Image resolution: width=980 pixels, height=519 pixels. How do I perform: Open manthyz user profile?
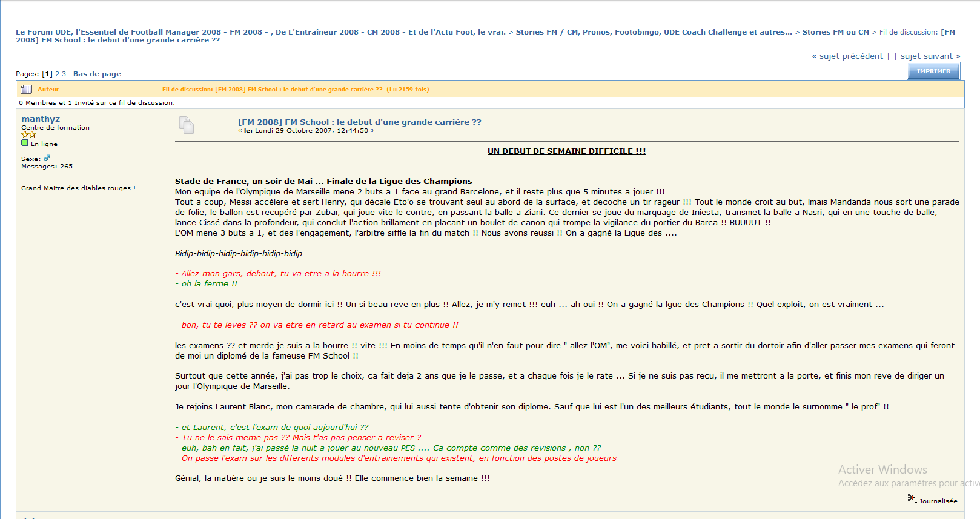(41, 119)
